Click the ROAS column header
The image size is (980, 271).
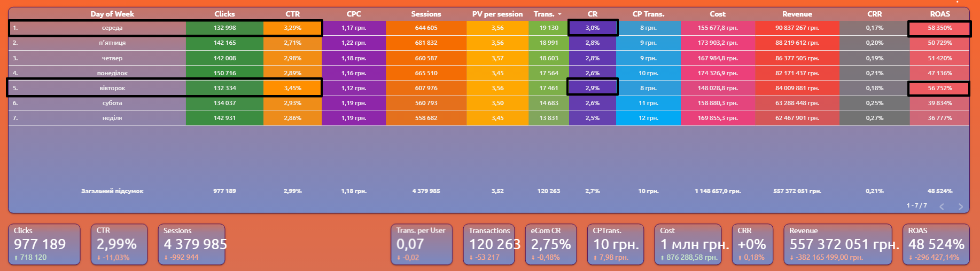pos(939,14)
